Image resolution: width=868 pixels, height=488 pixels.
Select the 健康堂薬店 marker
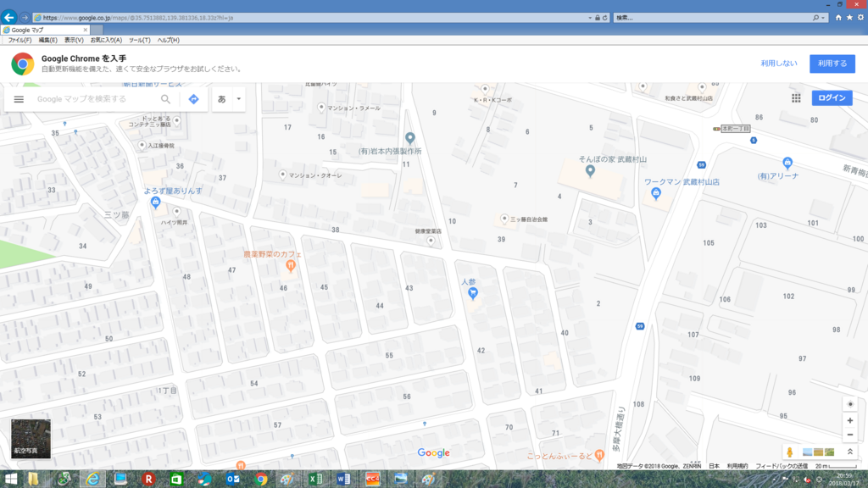point(431,241)
